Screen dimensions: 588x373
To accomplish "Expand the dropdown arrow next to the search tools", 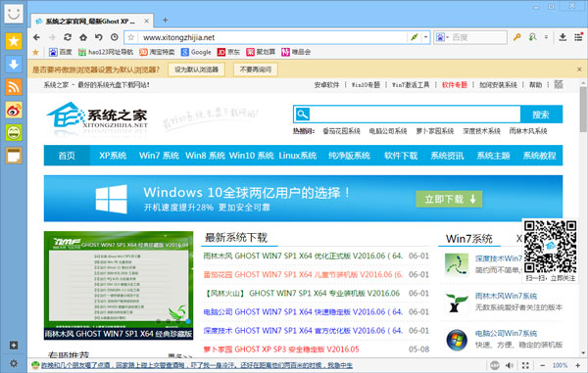I will (x=546, y=37).
